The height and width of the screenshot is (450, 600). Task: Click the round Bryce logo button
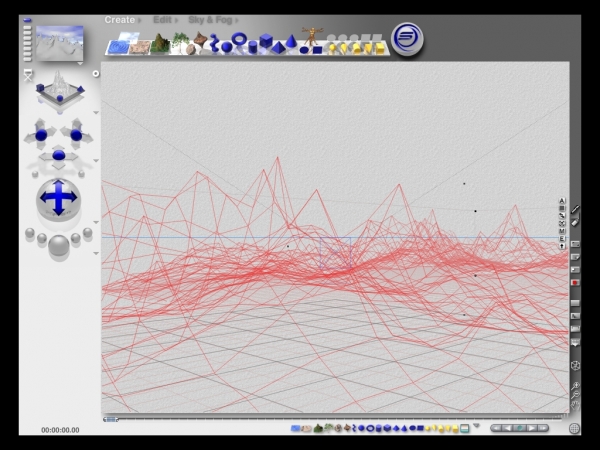coord(408,38)
